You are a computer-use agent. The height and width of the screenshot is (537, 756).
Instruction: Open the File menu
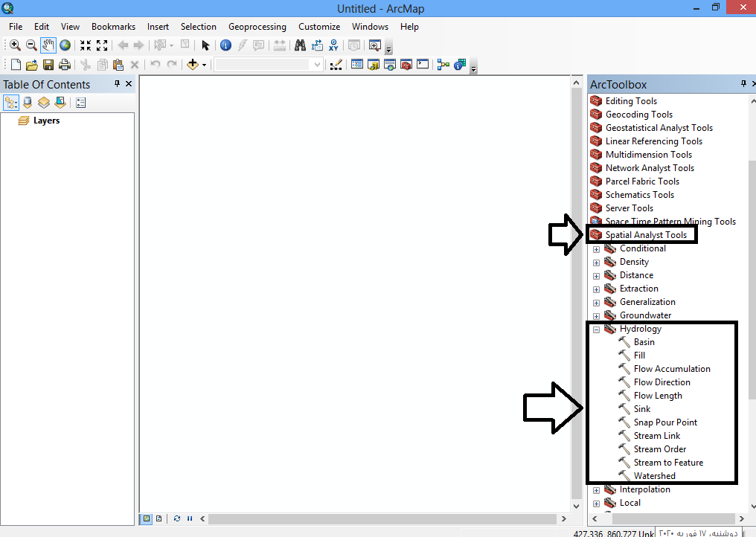click(x=16, y=27)
